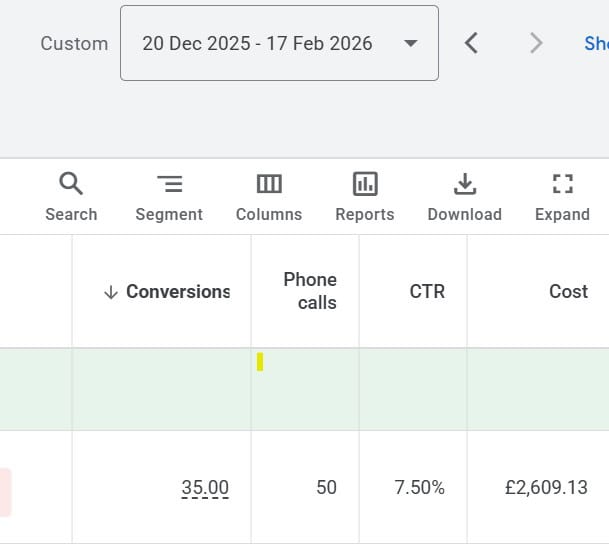Sort by the Conversions column header

[177, 292]
